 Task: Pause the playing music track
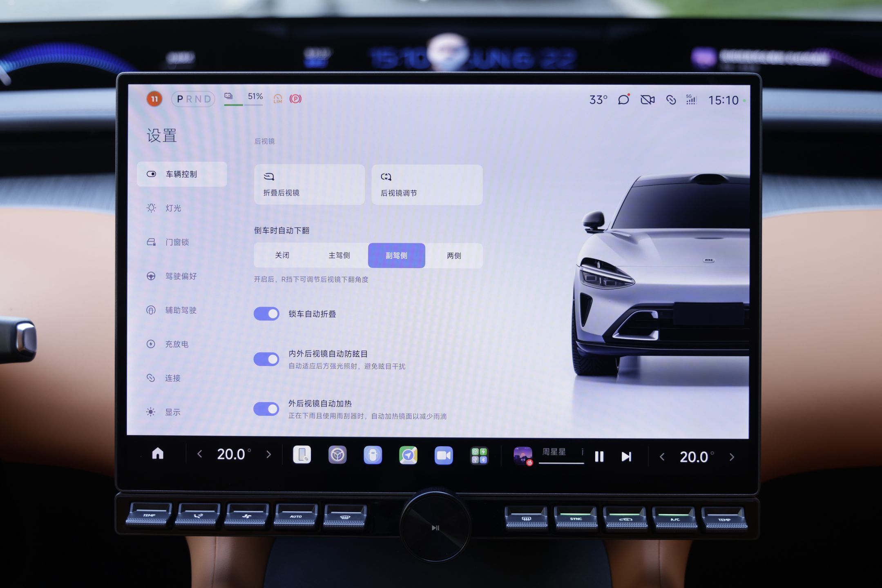tap(599, 457)
